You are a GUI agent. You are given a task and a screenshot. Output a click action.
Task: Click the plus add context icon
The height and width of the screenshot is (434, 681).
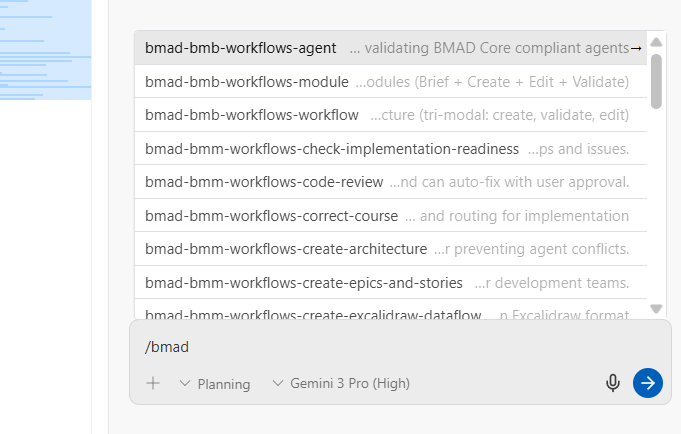pyautogui.click(x=153, y=383)
